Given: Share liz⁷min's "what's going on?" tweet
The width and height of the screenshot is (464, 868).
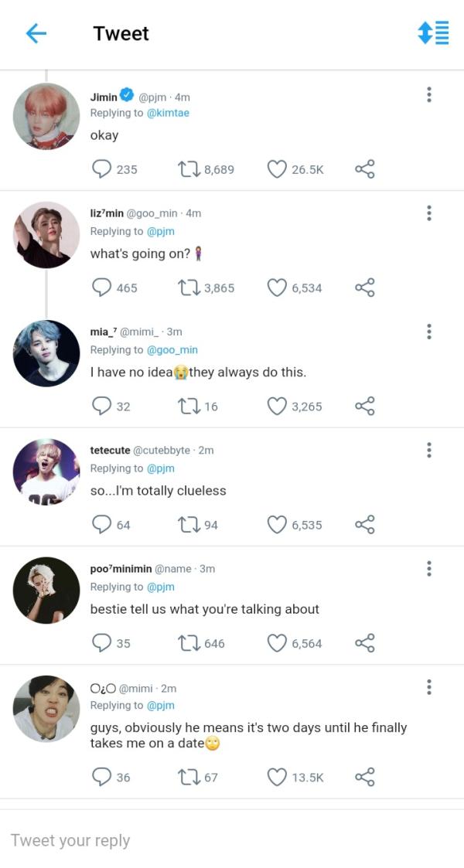Looking at the screenshot, I should coord(364,288).
